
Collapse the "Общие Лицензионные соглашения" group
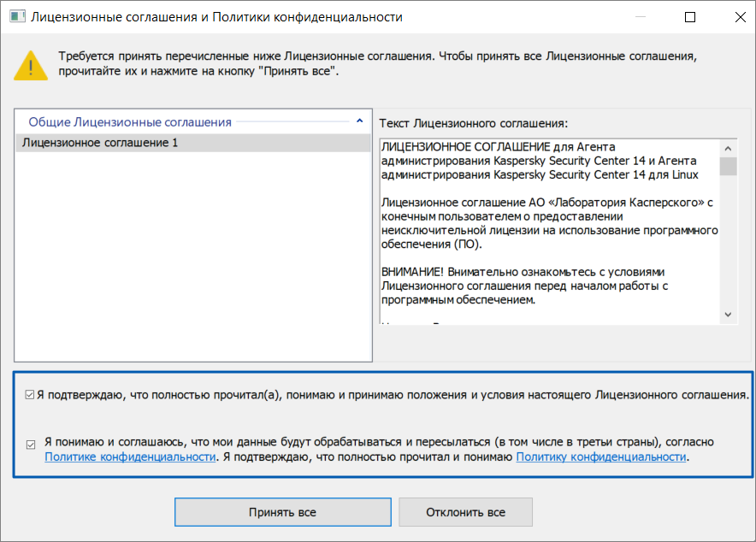click(360, 121)
